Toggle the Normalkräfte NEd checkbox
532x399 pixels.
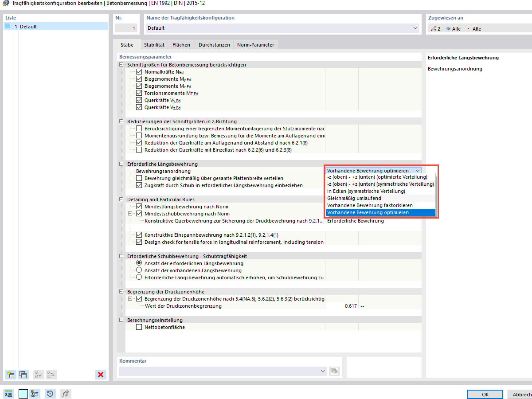(x=139, y=72)
